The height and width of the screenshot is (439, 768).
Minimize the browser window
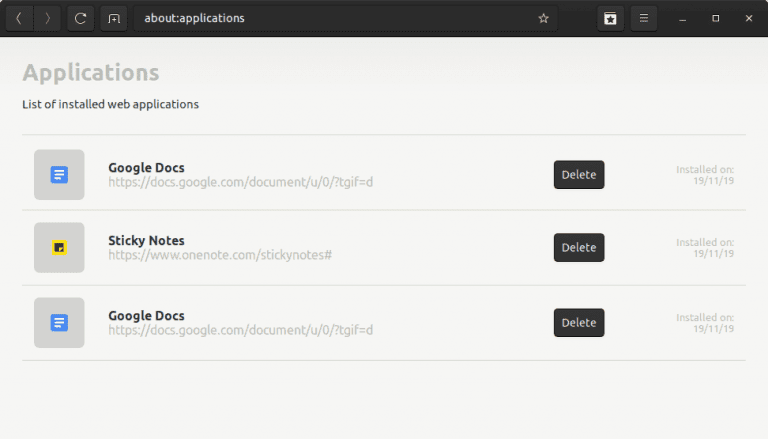click(682, 18)
